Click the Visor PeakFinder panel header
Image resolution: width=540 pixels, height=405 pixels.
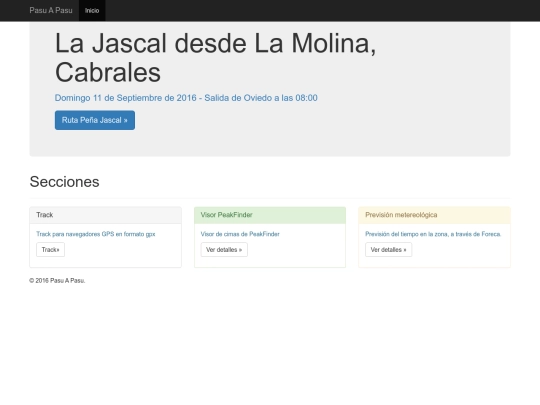(270, 215)
